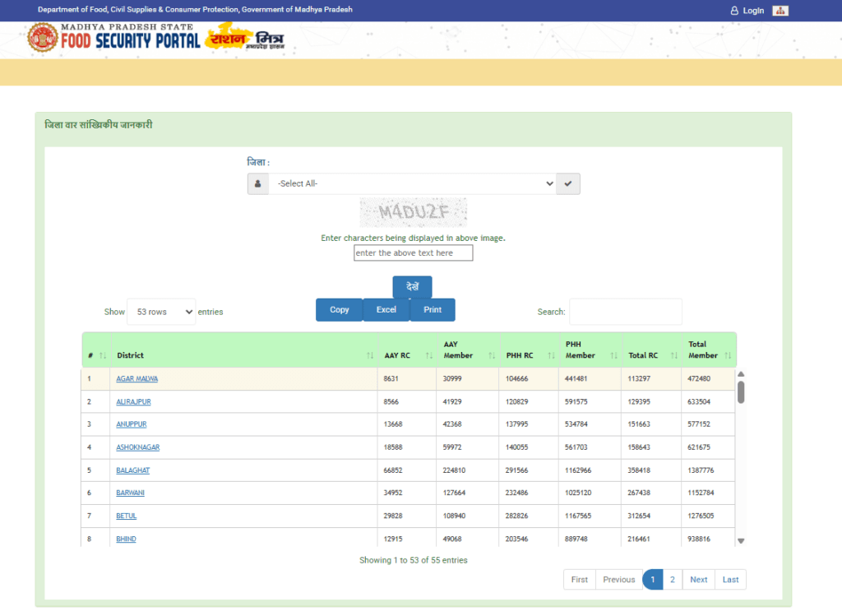Click Total RC value 267438
This screenshot has width=842, height=616.
click(x=639, y=493)
